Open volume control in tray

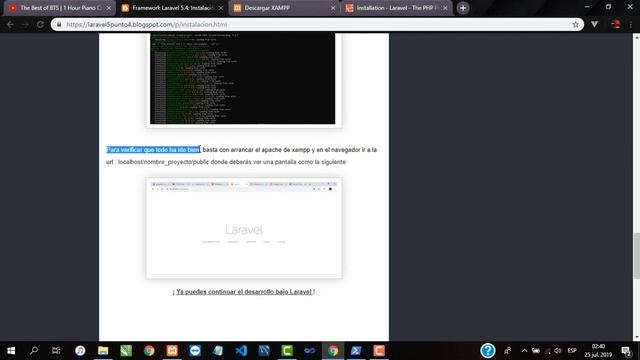pyautogui.click(x=558, y=351)
